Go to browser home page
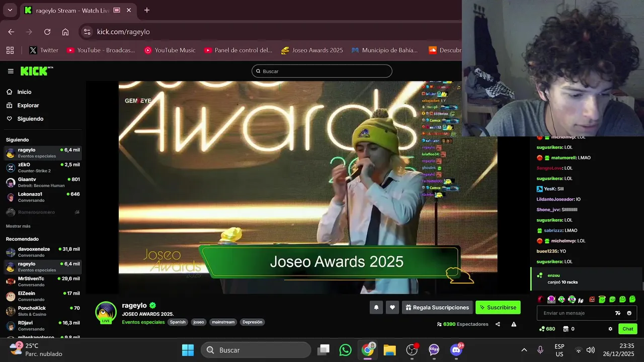 [65, 32]
